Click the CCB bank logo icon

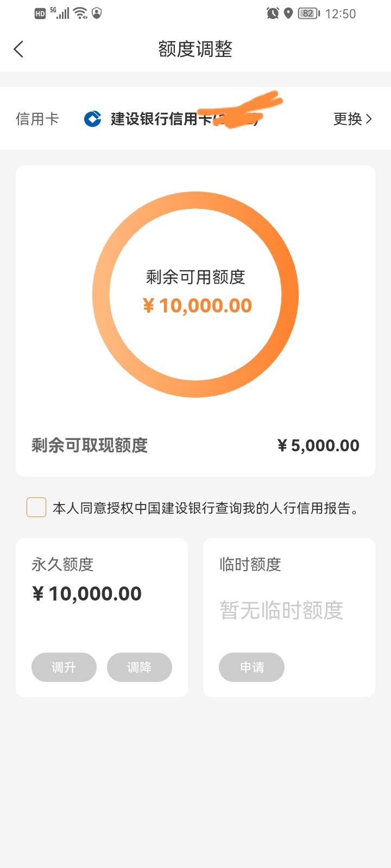tap(93, 119)
